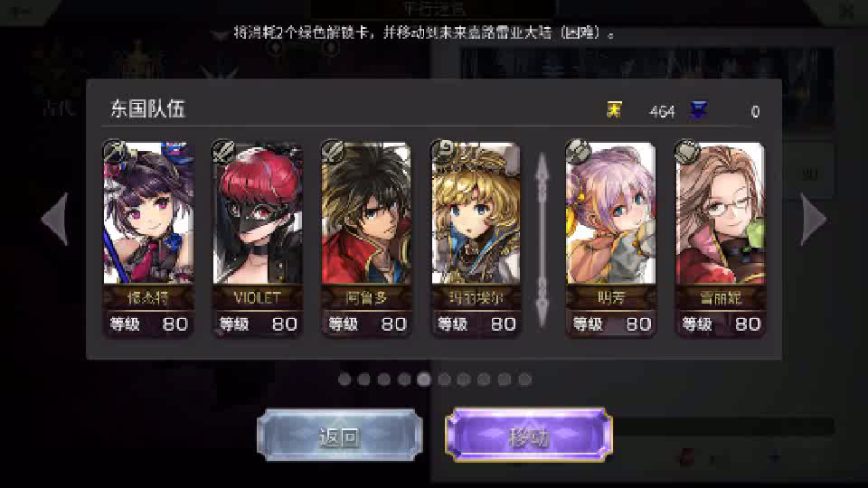Click the yellow light-point icon

click(614, 110)
